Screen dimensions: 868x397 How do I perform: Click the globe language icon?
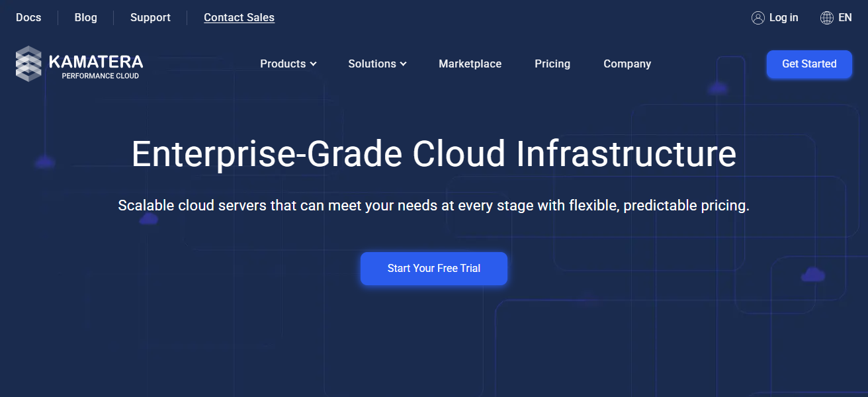826,18
